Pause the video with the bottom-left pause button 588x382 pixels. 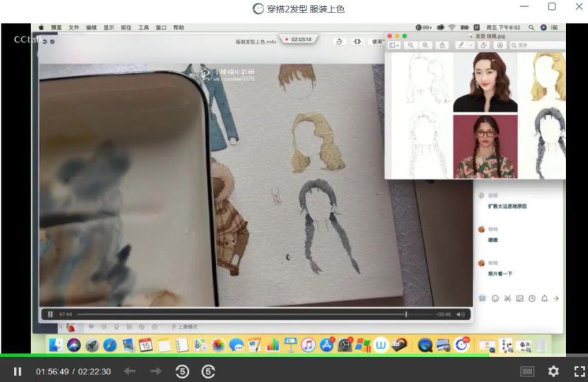coord(17,372)
